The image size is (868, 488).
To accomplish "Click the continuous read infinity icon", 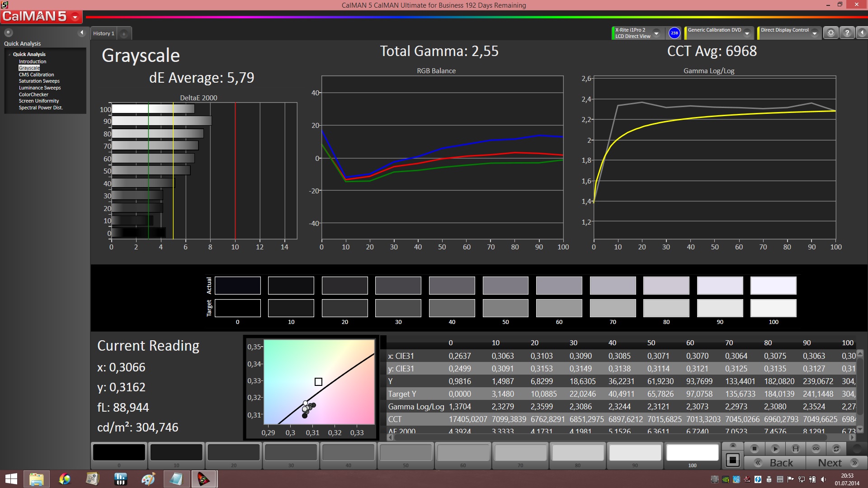I will coord(816,449).
